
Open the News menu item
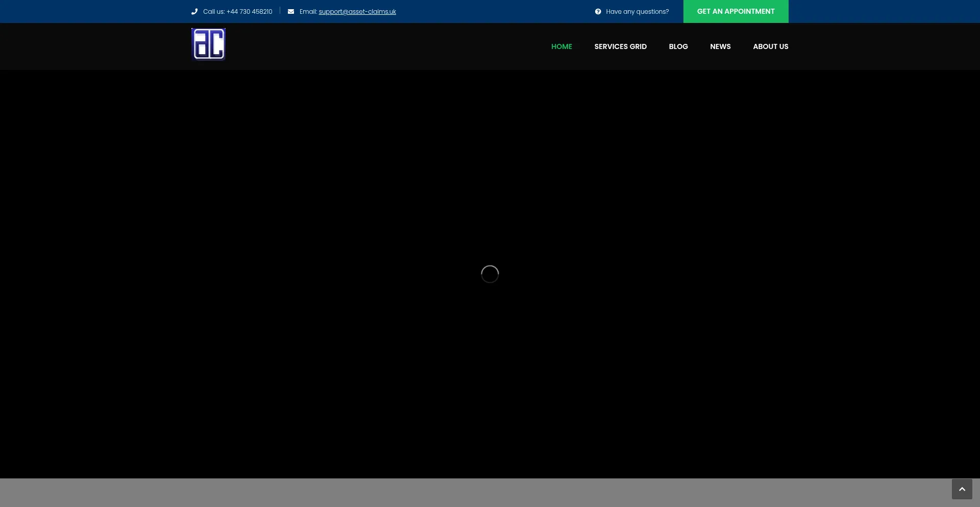(720, 46)
